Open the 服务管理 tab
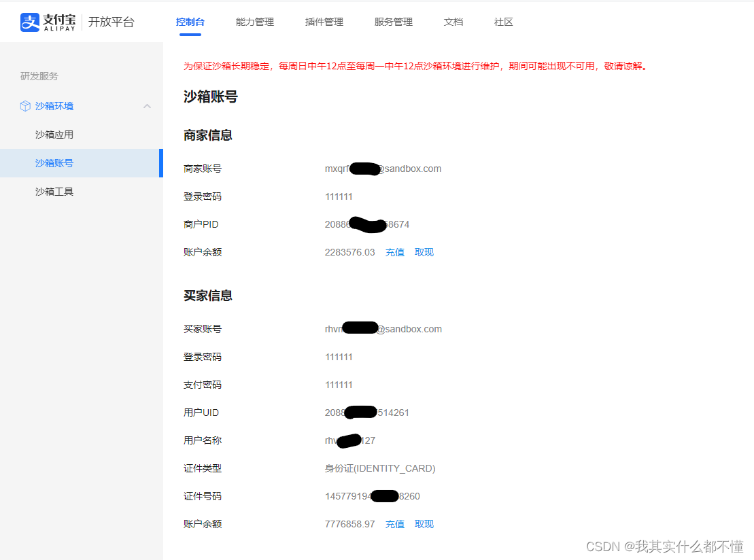The height and width of the screenshot is (560, 754). (394, 22)
